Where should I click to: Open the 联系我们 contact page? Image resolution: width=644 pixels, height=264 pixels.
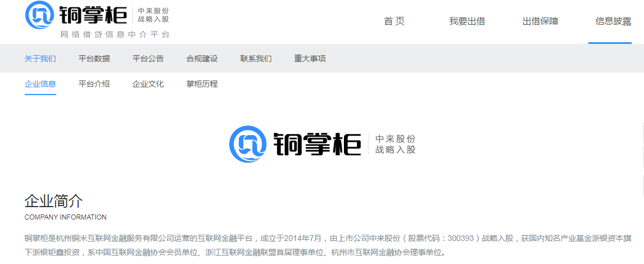(x=256, y=59)
